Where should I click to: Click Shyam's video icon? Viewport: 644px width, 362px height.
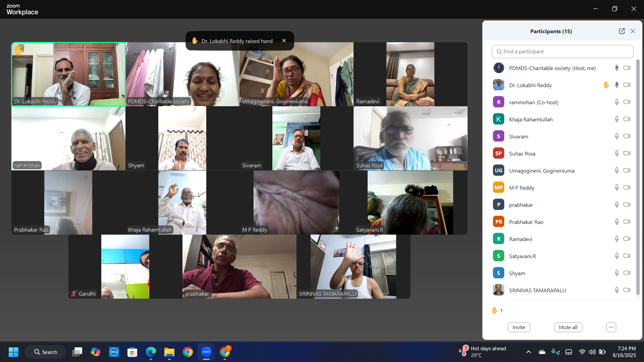coord(627,273)
